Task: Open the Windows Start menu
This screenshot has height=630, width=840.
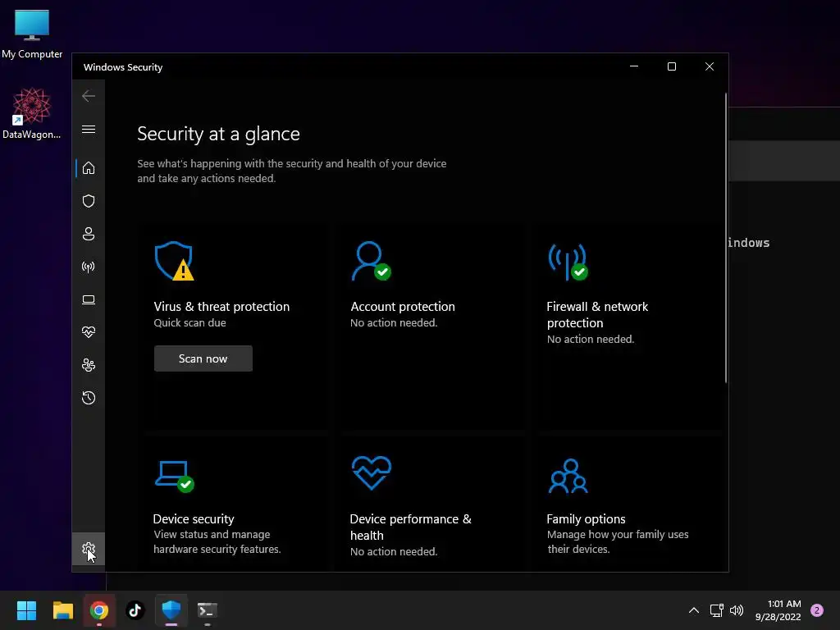Action: (26, 610)
